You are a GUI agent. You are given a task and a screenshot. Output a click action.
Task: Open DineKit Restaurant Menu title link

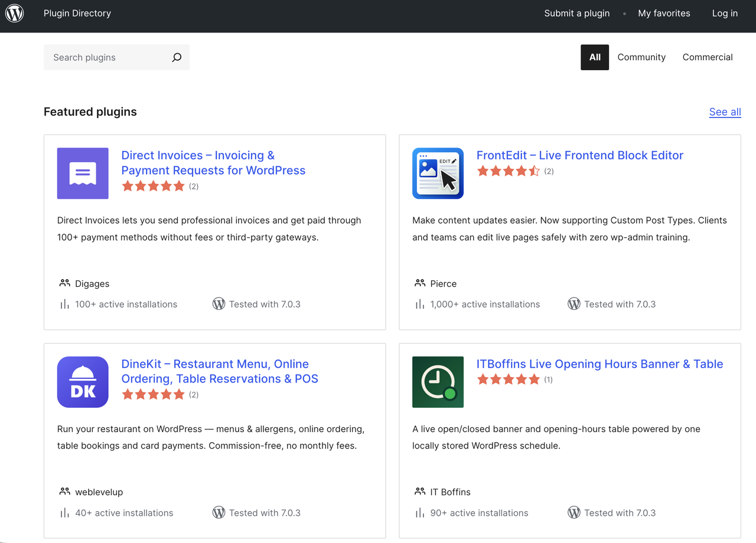pyautogui.click(x=220, y=371)
